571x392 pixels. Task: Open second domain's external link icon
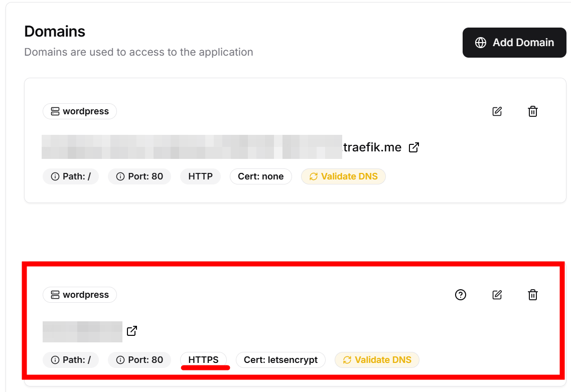(x=132, y=331)
